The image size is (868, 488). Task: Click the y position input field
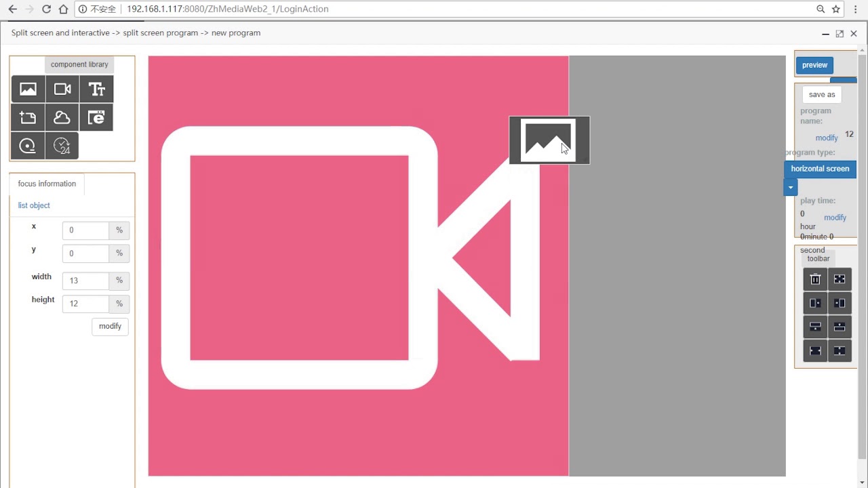click(x=85, y=253)
